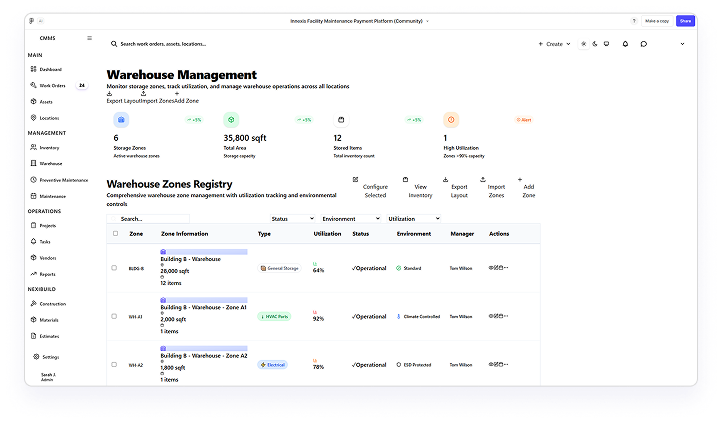This screenshot has height=423, width=722.
Task: Select the WH-A1 row checkbox
Action: point(115,317)
